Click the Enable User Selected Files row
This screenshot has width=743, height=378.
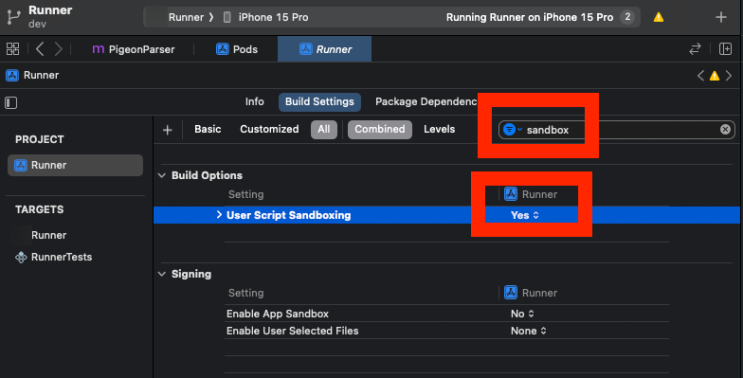tap(447, 331)
